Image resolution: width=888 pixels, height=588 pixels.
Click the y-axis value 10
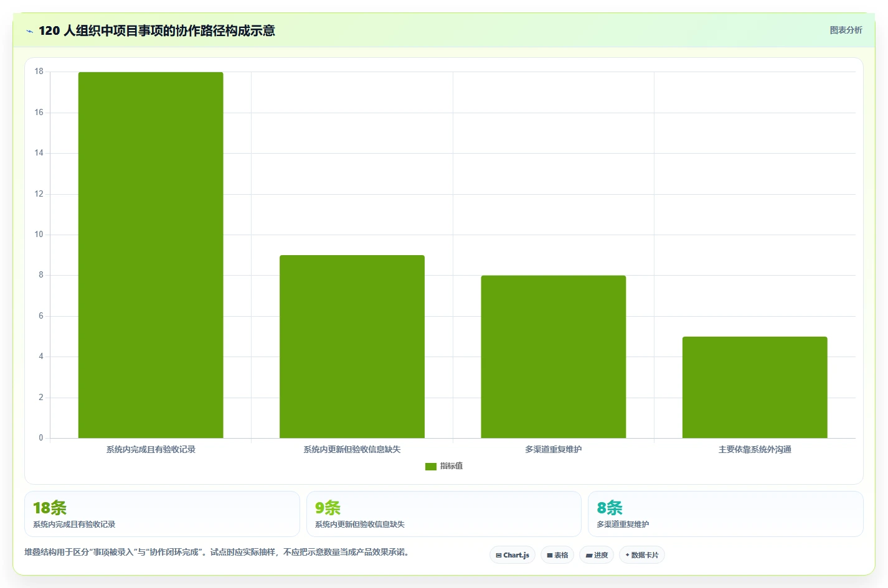coord(39,235)
